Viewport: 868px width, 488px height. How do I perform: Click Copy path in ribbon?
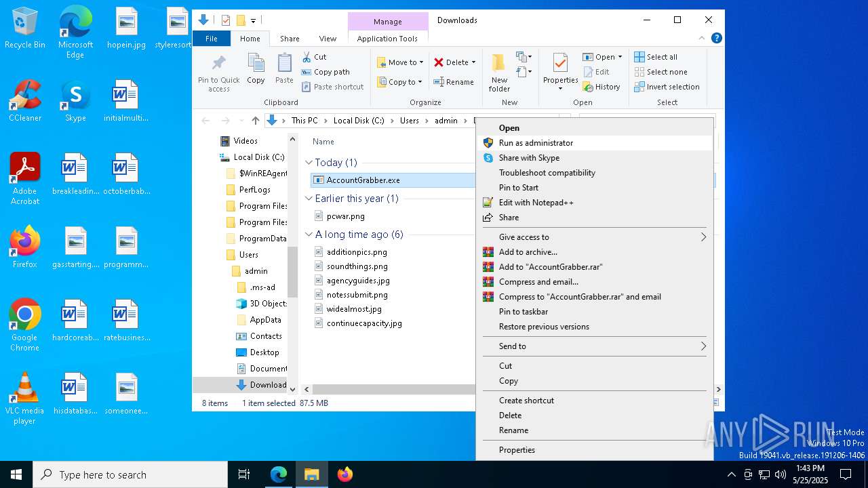click(325, 72)
